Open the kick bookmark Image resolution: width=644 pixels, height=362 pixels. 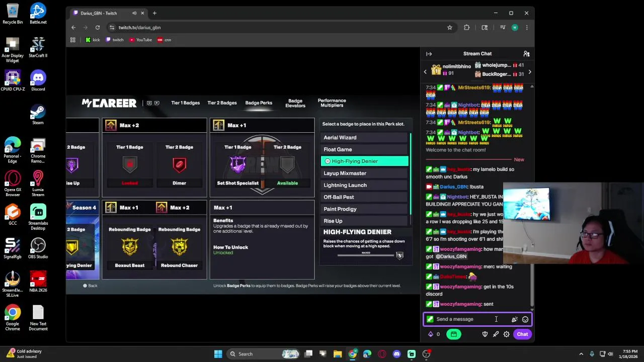[93, 40]
